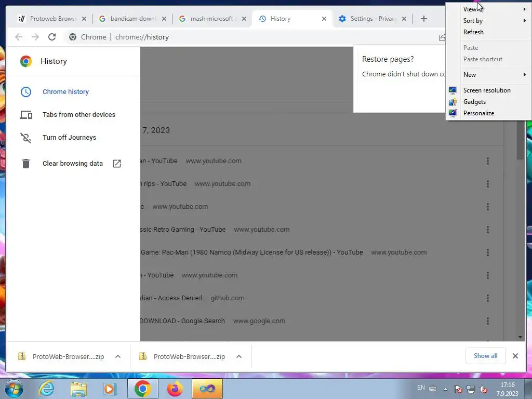Launch Internet Explorer from the taskbar
Screen dimensions: 532x399
tap(46, 389)
